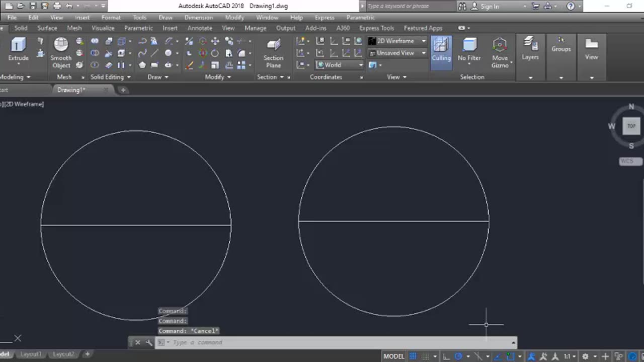Toggle annotation visibility in status bar

(x=532, y=356)
